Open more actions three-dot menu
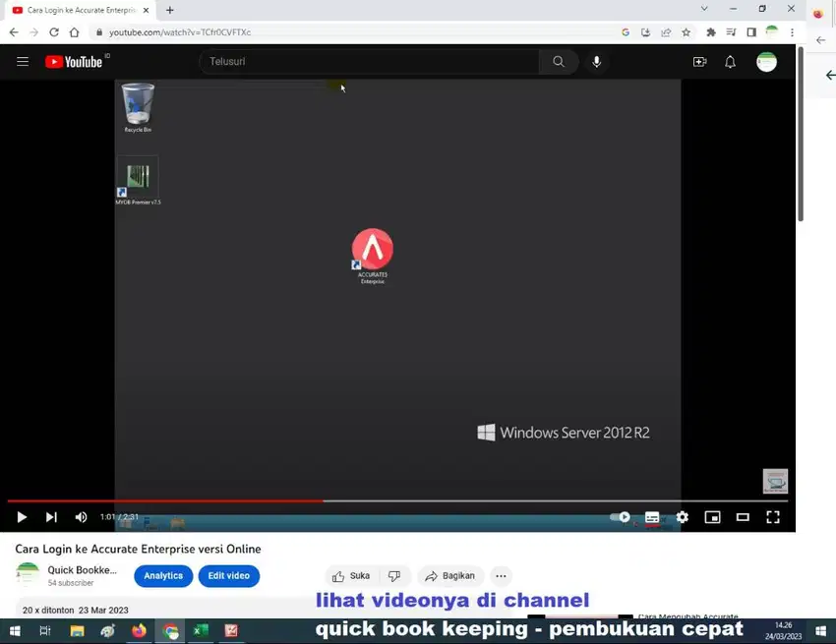 [x=501, y=576]
